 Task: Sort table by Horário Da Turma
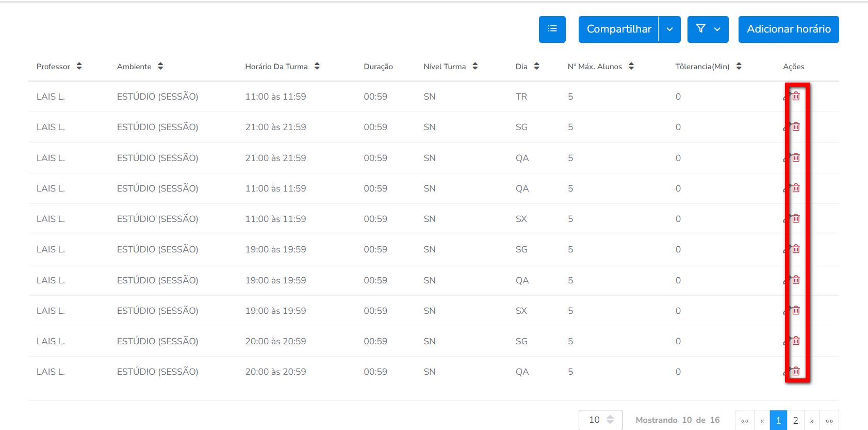point(317,66)
